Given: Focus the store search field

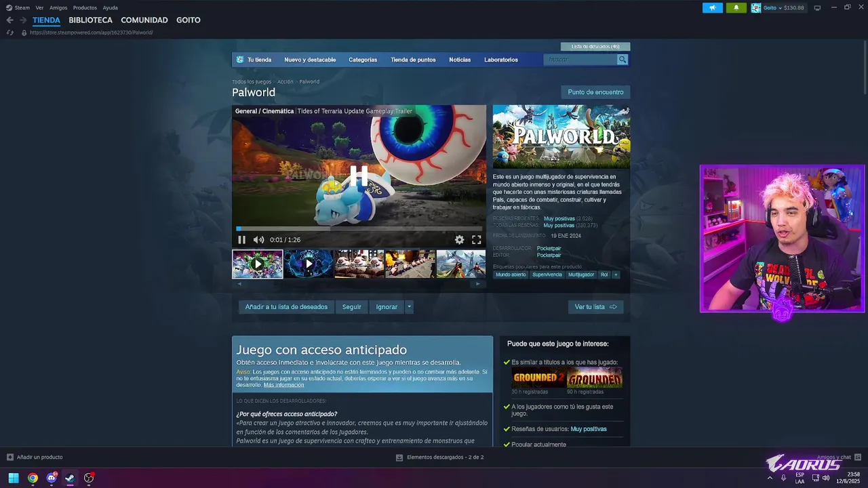Looking at the screenshot, I should click(580, 60).
